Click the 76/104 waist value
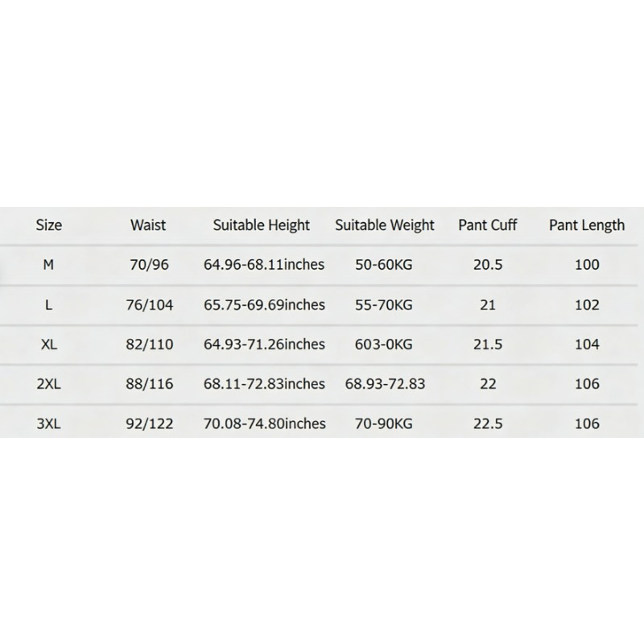The width and height of the screenshot is (644, 644). point(150,305)
